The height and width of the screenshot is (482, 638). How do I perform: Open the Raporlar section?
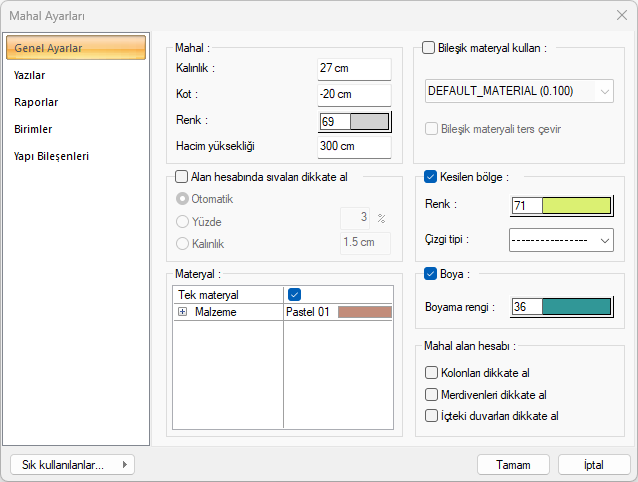[34, 102]
